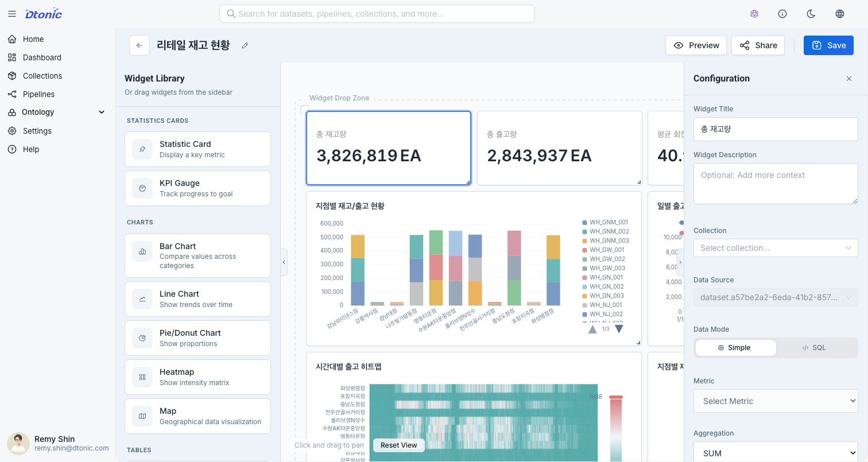Click the Save button
The image size is (868, 462).
click(828, 45)
